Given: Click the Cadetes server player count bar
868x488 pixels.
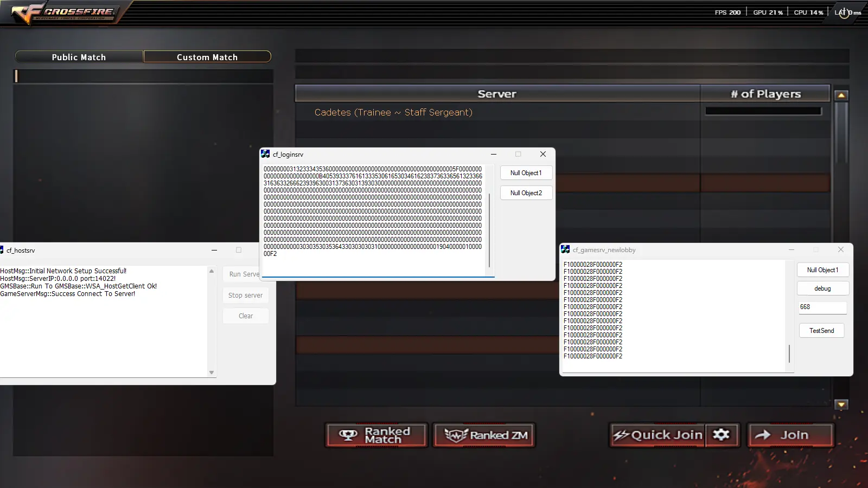Looking at the screenshot, I should point(764,111).
